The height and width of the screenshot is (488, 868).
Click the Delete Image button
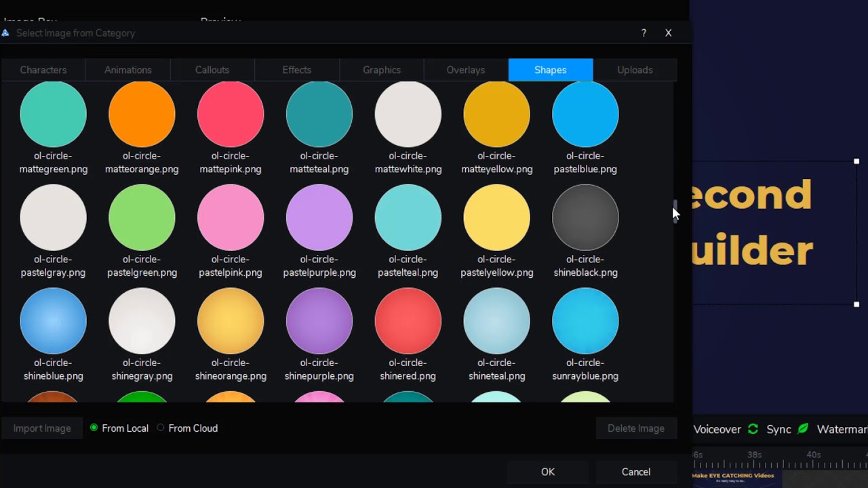click(x=636, y=428)
